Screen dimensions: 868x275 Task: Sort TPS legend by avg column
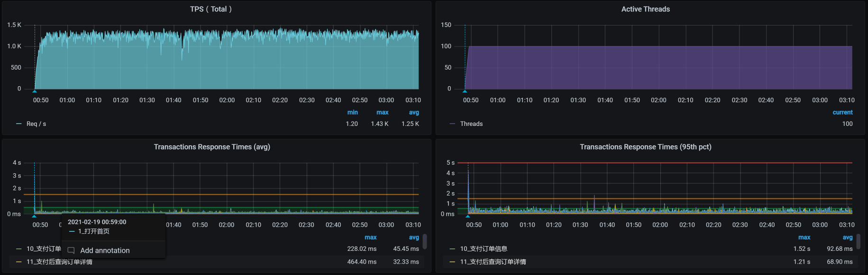click(414, 113)
